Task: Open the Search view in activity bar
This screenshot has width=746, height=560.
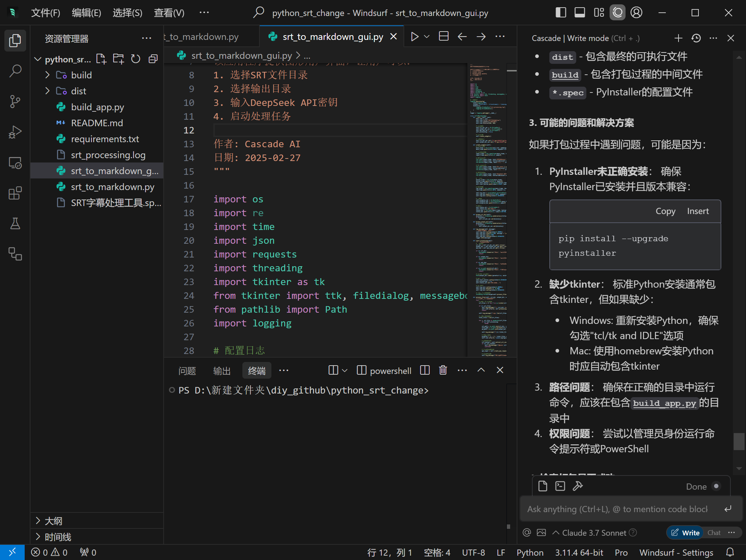Action: coord(15,71)
